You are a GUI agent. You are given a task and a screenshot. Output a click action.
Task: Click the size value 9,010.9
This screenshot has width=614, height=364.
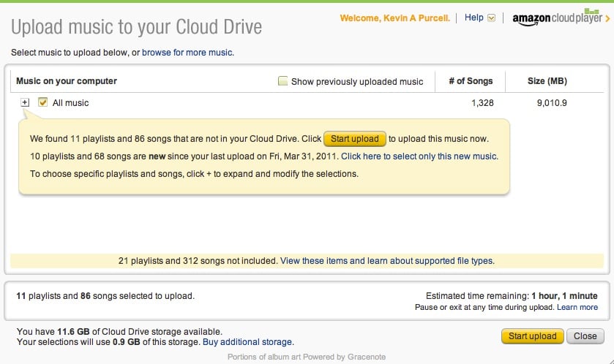[552, 103]
